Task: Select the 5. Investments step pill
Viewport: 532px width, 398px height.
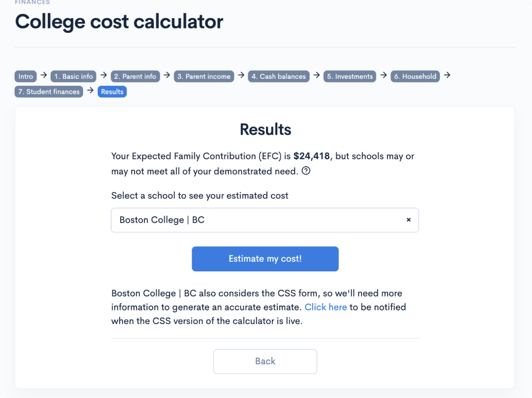Action: tap(349, 76)
